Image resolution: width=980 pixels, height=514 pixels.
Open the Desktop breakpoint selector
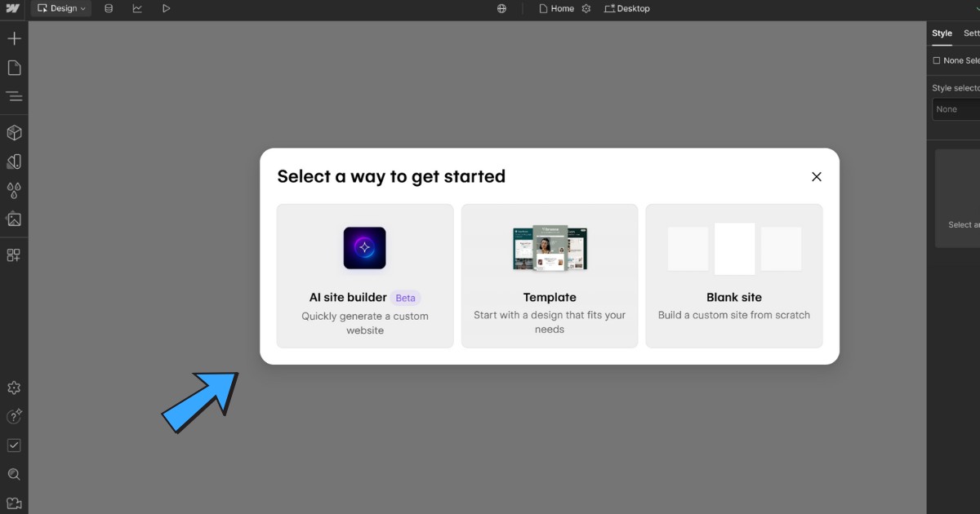coord(627,8)
